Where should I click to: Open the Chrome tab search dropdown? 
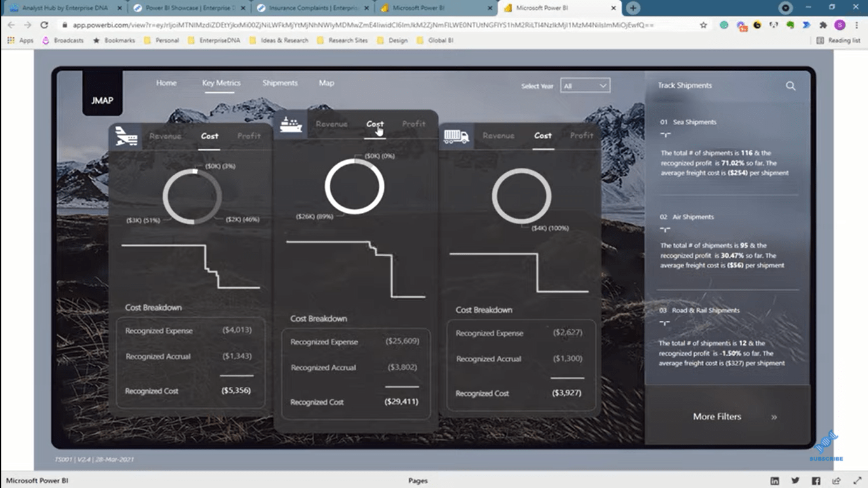pos(786,8)
